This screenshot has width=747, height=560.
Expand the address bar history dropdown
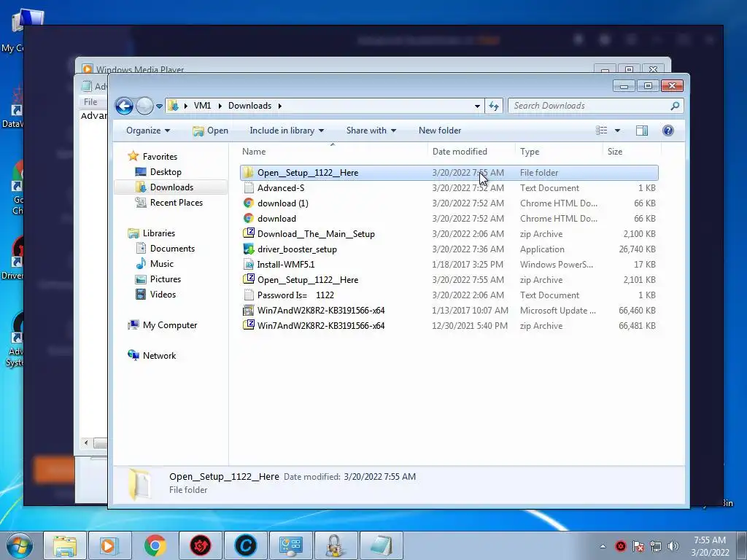[x=477, y=106]
